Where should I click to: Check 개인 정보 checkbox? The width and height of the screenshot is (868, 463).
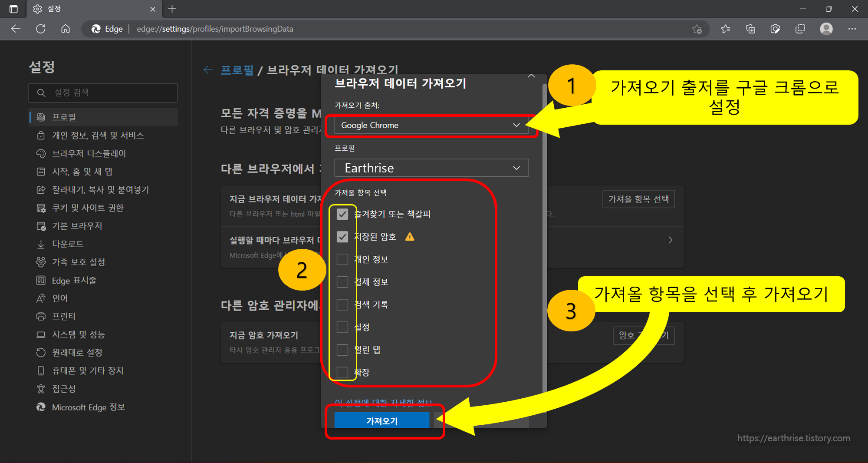coord(342,259)
